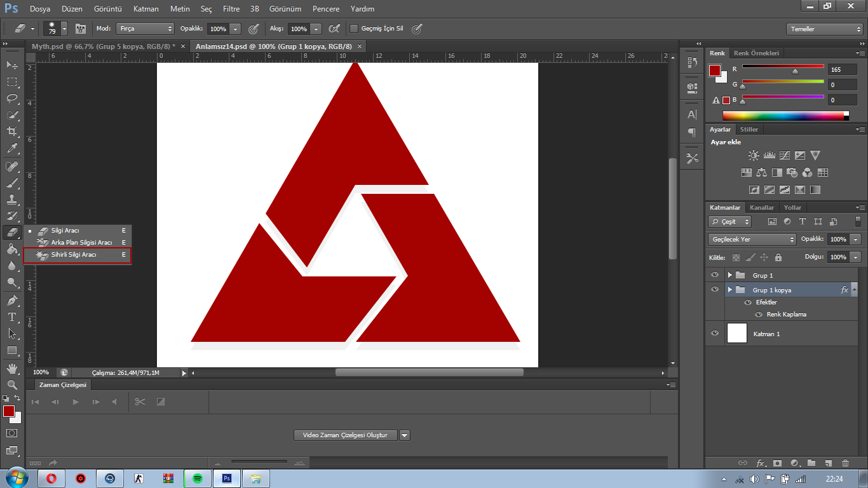This screenshot has width=868, height=488.
Task: Hide the Grup 1 layer group
Action: (715, 275)
